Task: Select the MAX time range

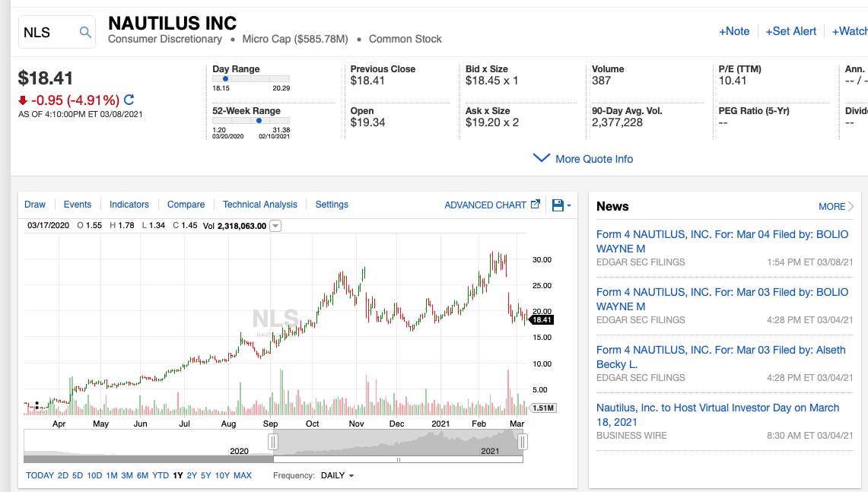Action: (x=243, y=475)
